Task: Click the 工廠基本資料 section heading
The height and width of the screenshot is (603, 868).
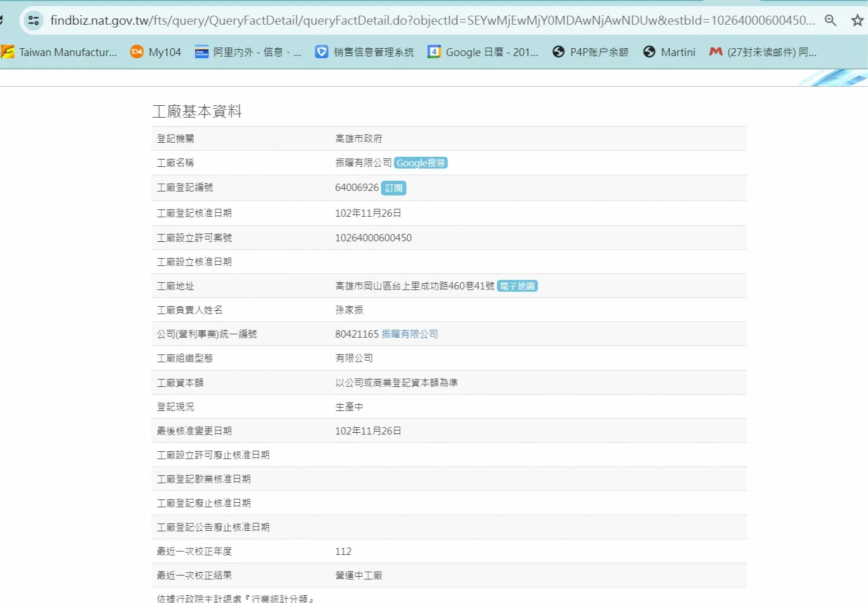Action: point(197,111)
